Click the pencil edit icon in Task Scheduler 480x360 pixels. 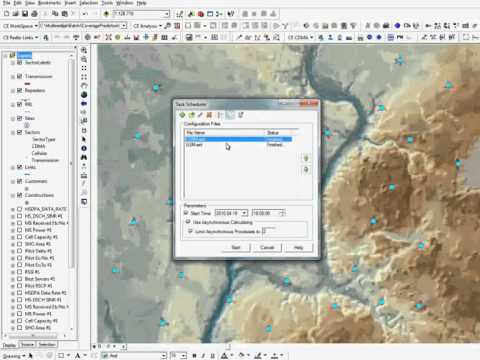click(x=200, y=115)
